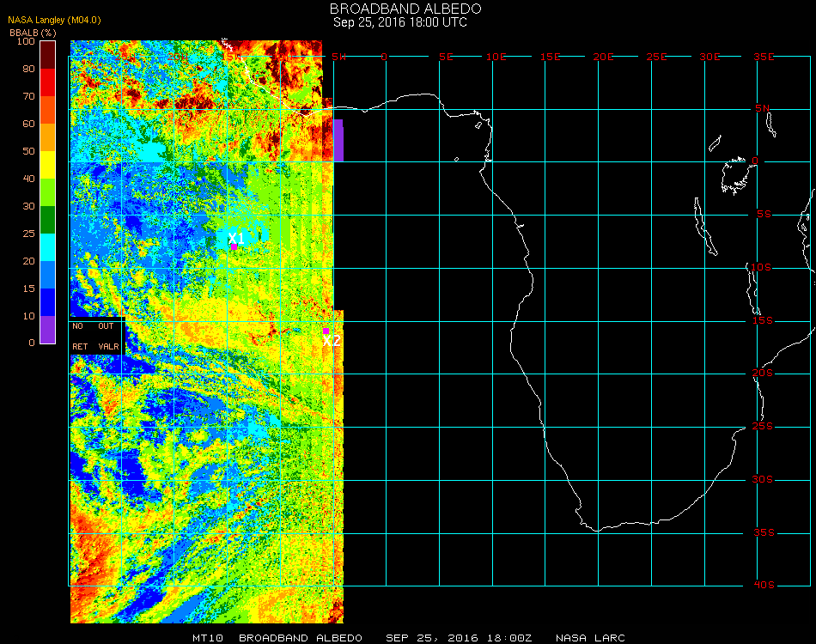
Task: Select the light blue 15-20 colorbar segment
Action: (48, 275)
